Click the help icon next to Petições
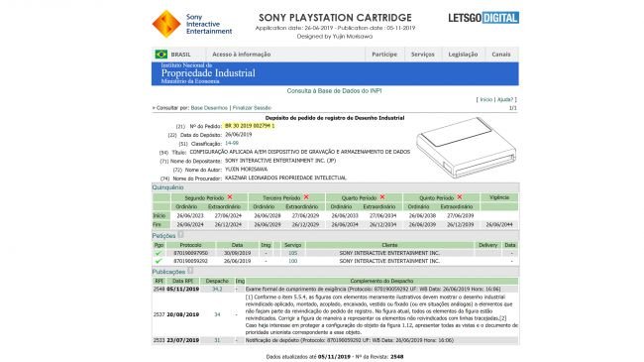This screenshot has height=362, width=644. click(180, 234)
